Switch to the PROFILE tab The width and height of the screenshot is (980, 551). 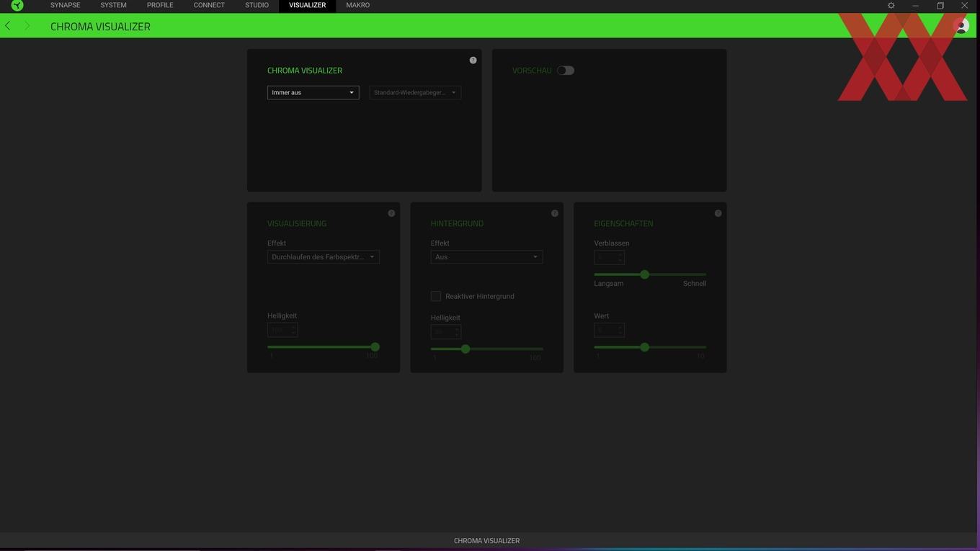[160, 5]
